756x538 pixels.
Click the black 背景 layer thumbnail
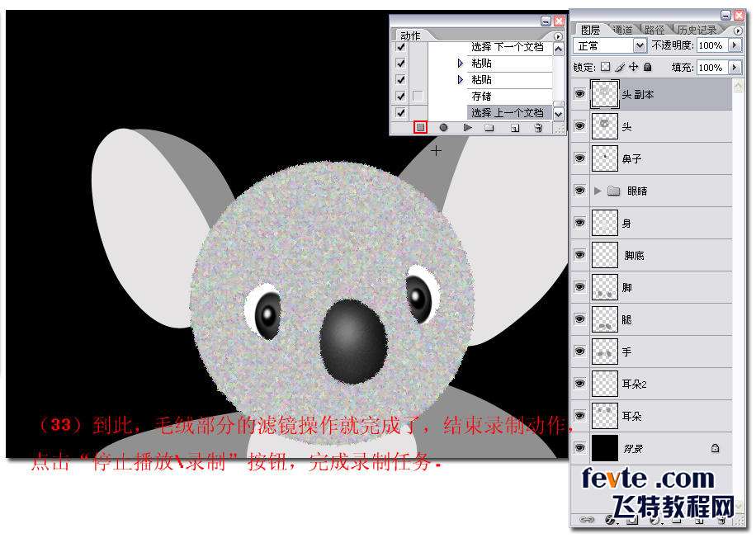(605, 448)
